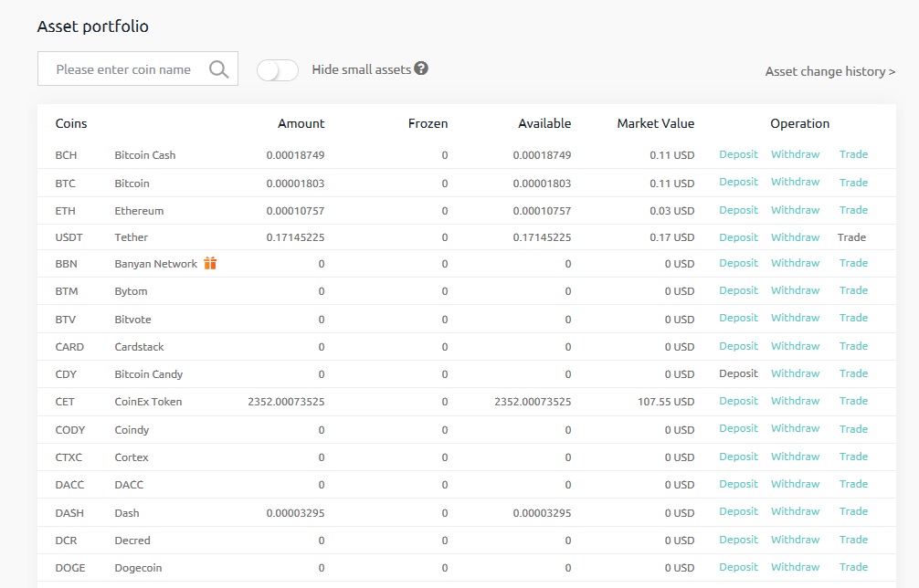Click the Market Value column header
The width and height of the screenshot is (919, 588).
655,123
